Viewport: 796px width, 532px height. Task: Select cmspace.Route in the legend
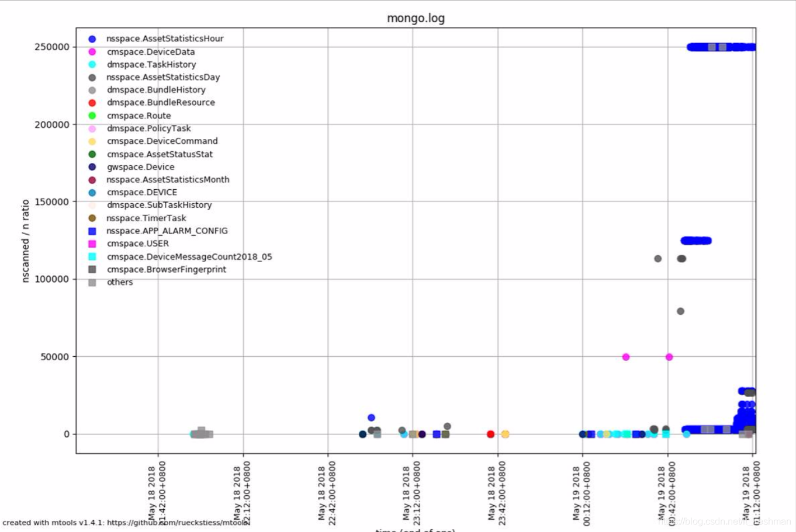(x=129, y=116)
